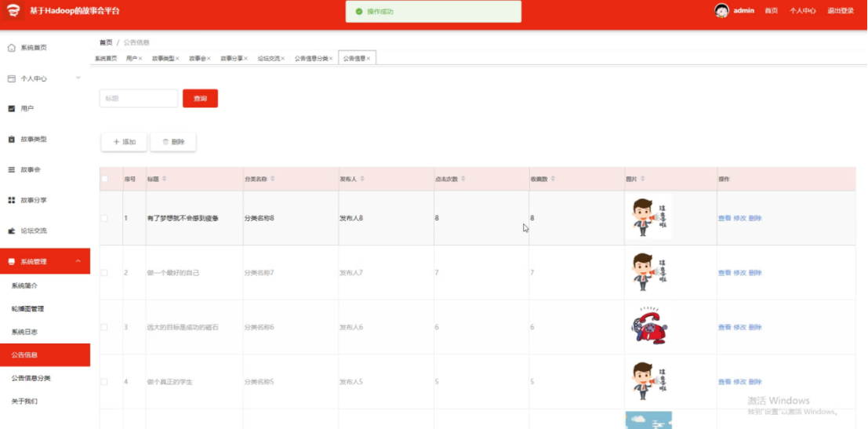868x429 pixels.
Task: Check the box for row 4
Action: click(x=104, y=382)
